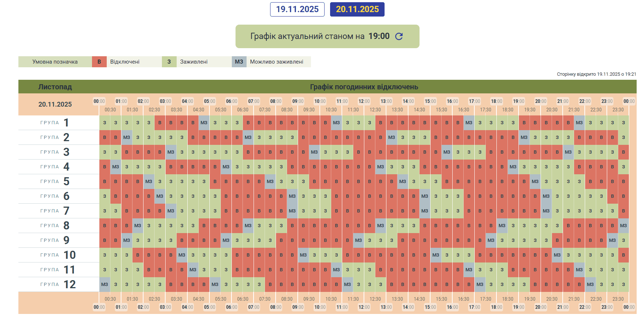
Task: Click the 'Відключені' legend label
Action: tap(125, 62)
